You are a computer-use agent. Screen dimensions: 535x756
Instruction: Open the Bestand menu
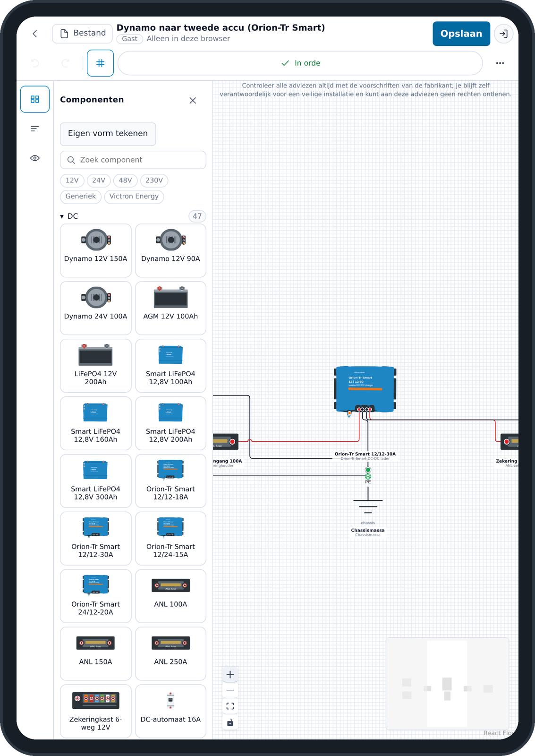click(x=82, y=33)
